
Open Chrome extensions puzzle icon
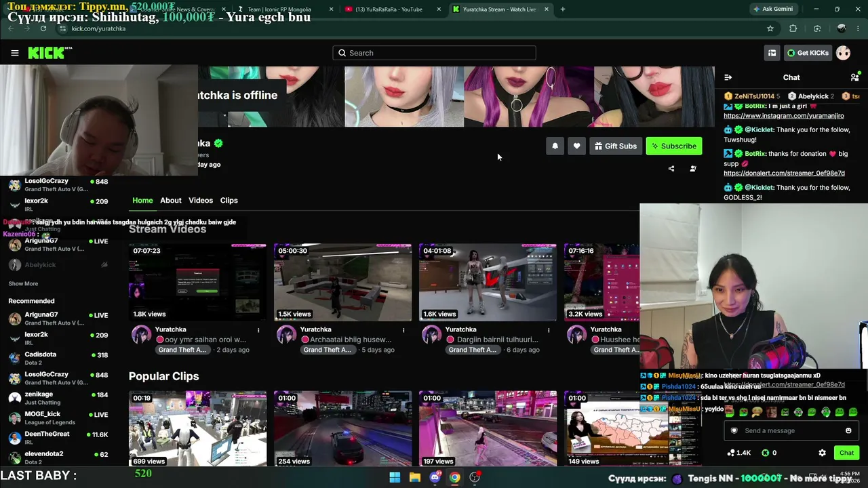793,28
